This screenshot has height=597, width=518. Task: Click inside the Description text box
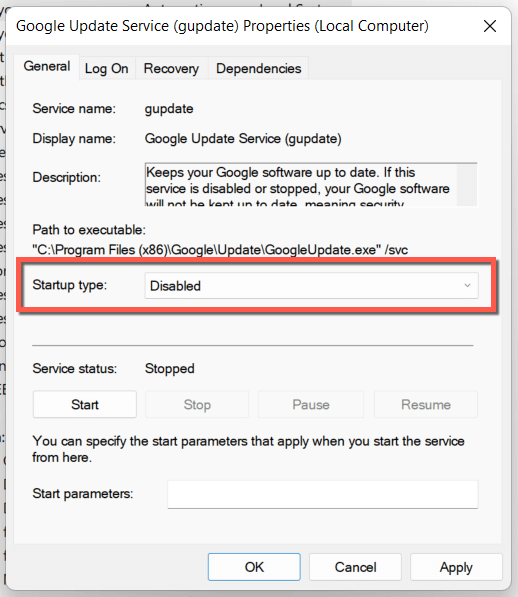301,185
